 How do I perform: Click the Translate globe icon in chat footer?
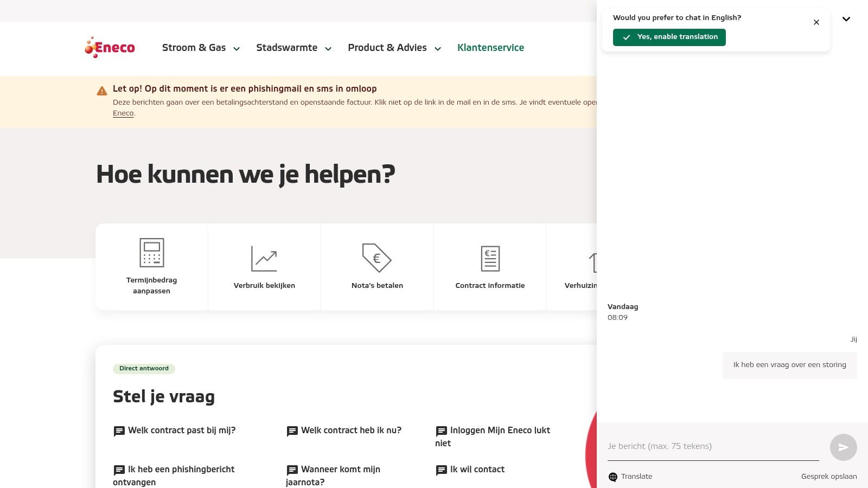point(614,477)
